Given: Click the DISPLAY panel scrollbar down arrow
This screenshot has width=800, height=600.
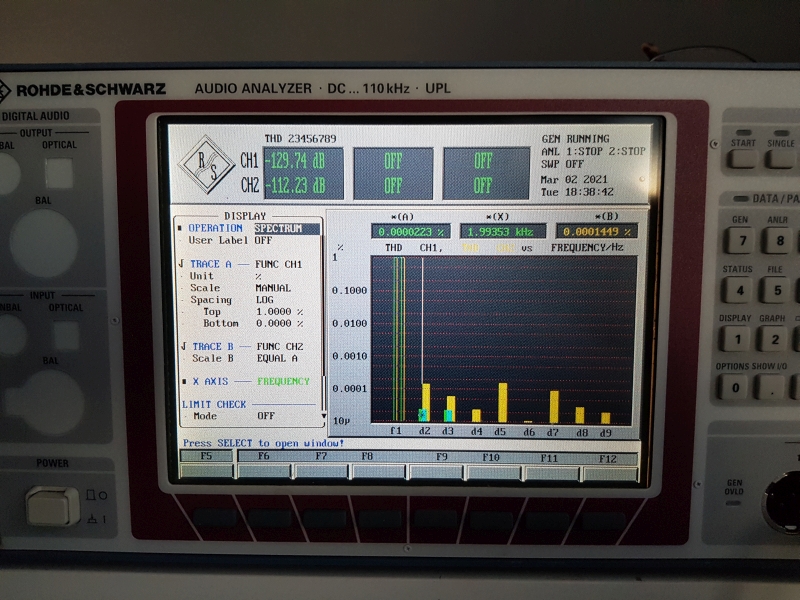Looking at the screenshot, I should [323, 417].
